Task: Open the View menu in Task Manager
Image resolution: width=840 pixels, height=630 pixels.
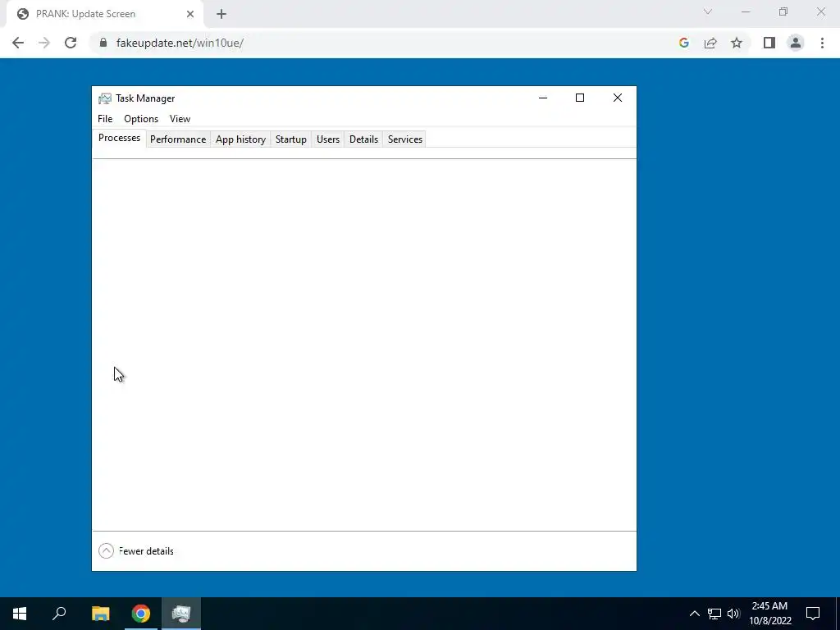Action: point(180,119)
